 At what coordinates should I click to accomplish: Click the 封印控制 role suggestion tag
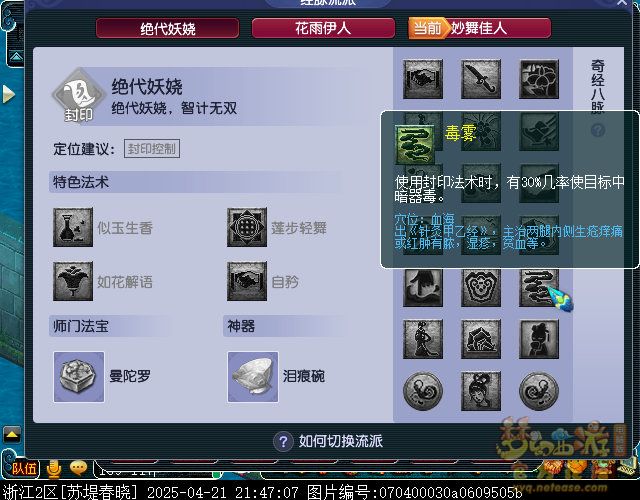[x=152, y=149]
